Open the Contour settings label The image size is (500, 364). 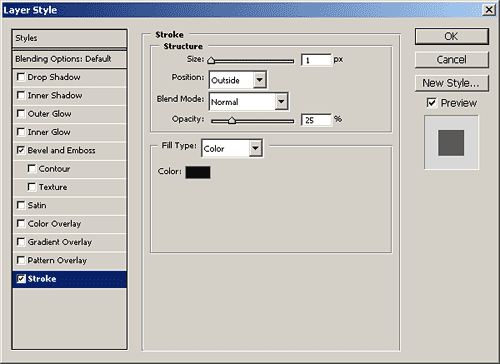[x=54, y=169]
